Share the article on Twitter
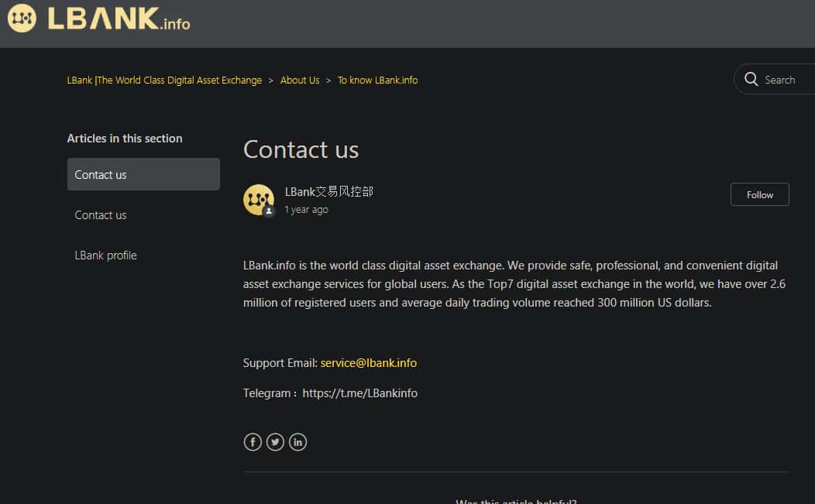Screen dimensions: 815x504 click(275, 442)
